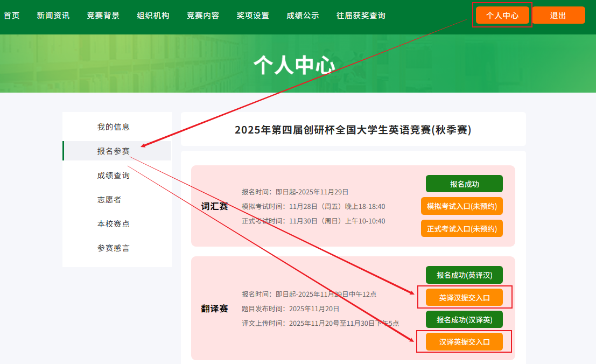Image resolution: width=596 pixels, height=364 pixels.
Task: Open the 首页 navigation item
Action: tap(11, 16)
